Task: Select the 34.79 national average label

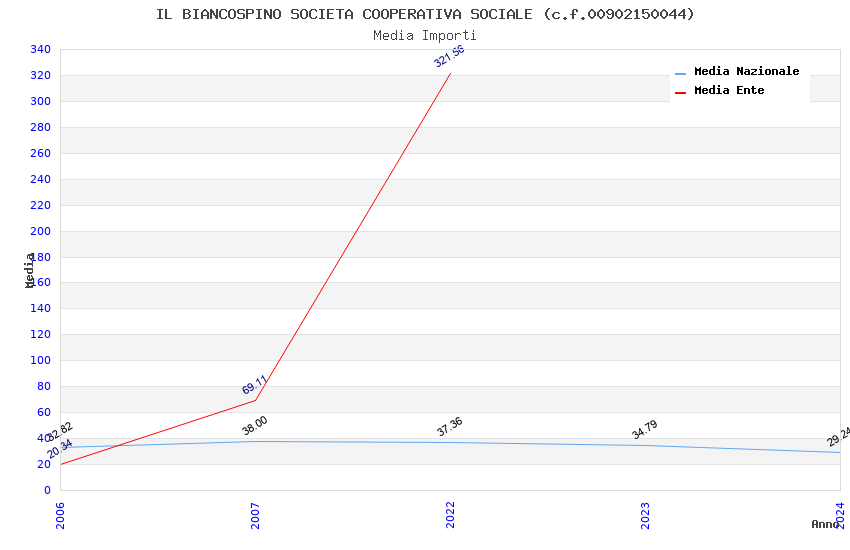Action: coord(645,429)
